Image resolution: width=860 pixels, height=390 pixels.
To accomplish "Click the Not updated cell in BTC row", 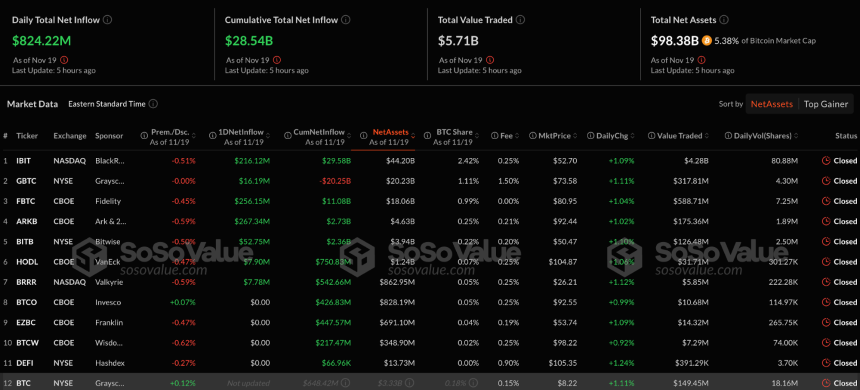I will click(249, 383).
